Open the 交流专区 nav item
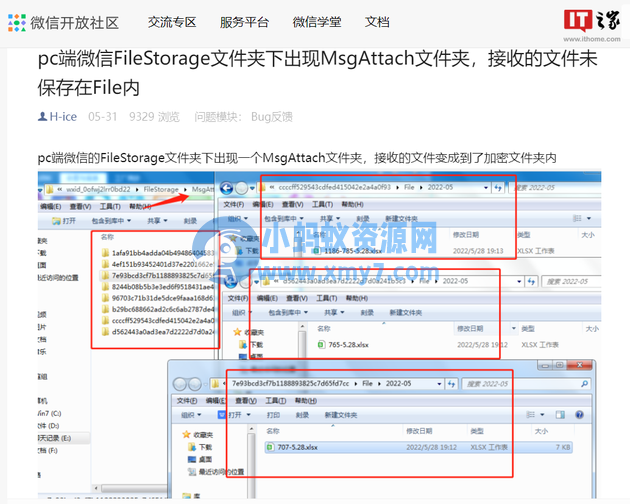Viewport: 630px width, 504px height. tap(172, 22)
